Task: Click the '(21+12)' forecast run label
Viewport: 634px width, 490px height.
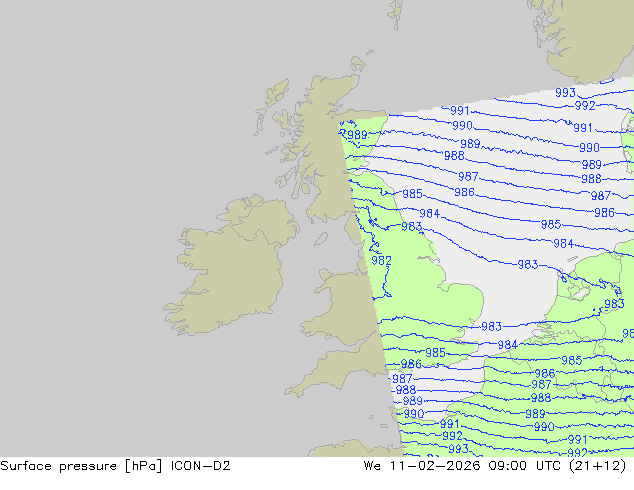Action: point(597,466)
